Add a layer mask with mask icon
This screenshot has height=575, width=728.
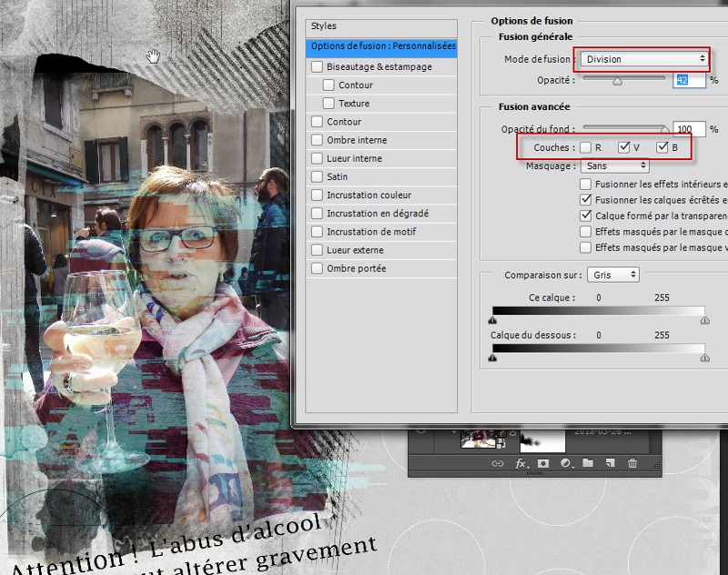543,464
